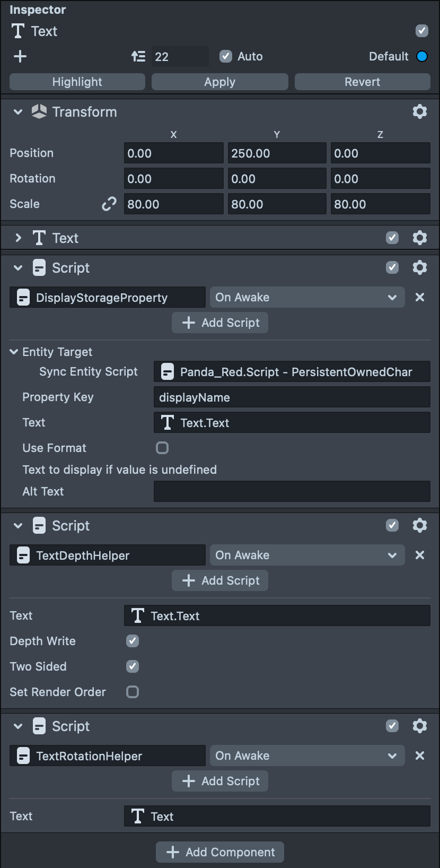
Task: Click the layer order icon next to 22
Action: click(138, 56)
